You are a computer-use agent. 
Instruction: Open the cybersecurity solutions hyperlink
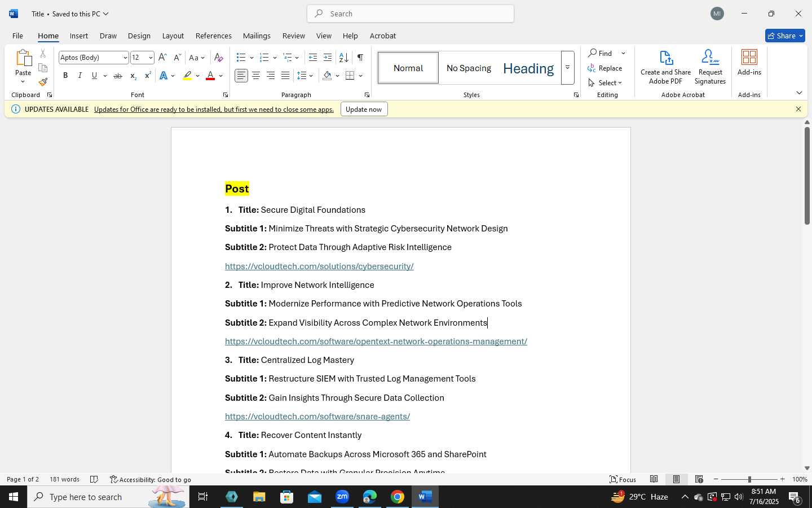click(x=319, y=266)
